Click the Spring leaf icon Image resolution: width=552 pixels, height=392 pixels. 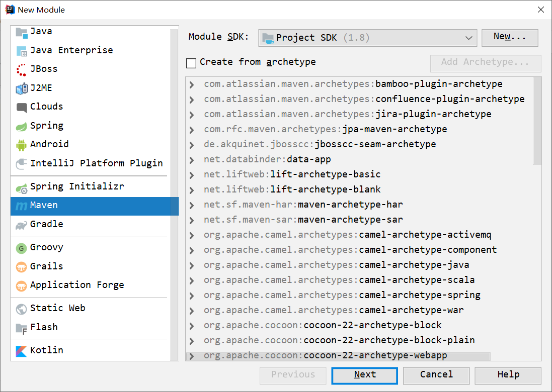tap(21, 126)
